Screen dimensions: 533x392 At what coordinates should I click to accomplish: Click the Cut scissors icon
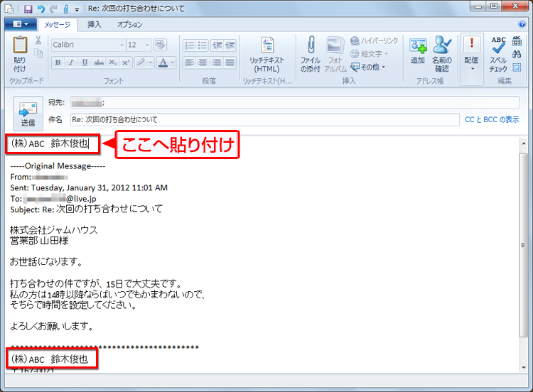(x=38, y=40)
